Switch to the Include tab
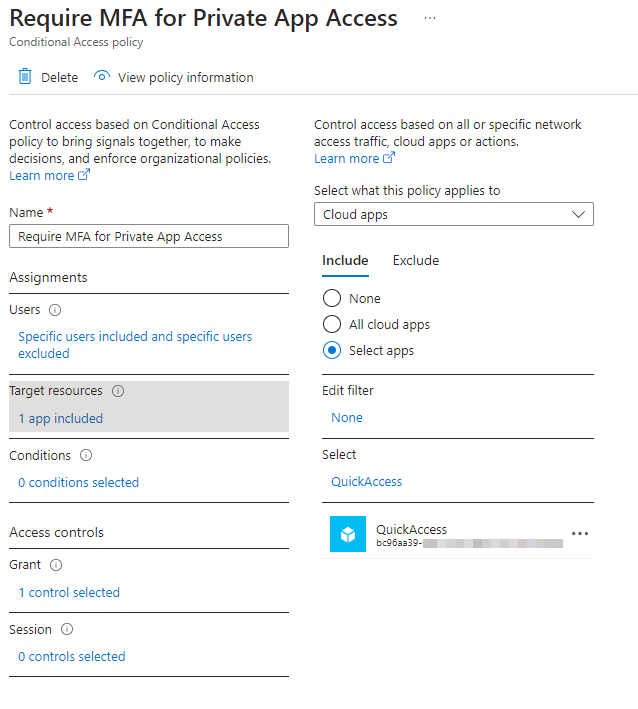The width and height of the screenshot is (638, 709). tap(345, 261)
